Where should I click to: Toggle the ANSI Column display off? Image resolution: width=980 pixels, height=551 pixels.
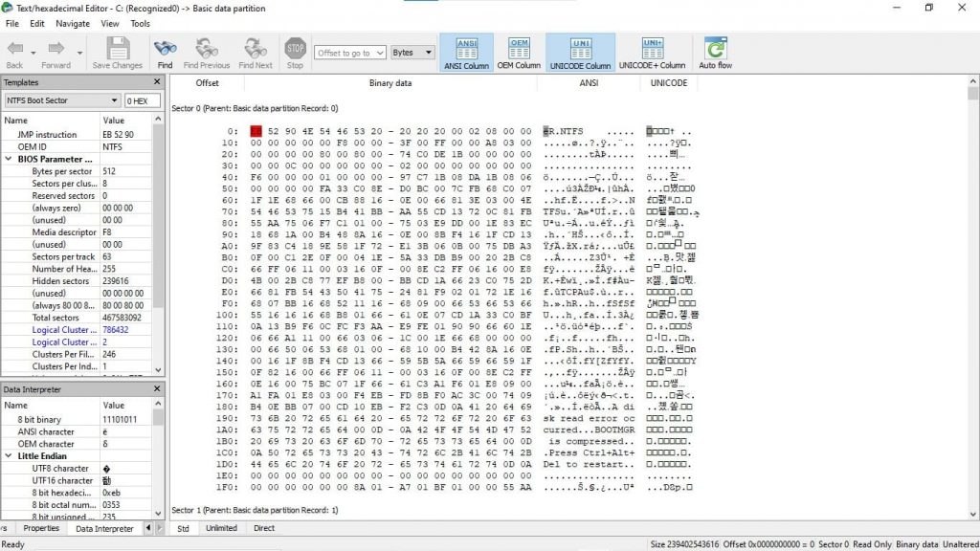(466, 51)
